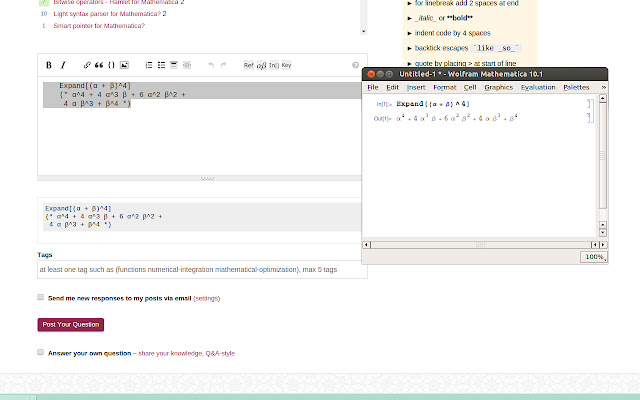Grab the editor resize handle grip
Viewport: 640px width, 400px height.
pyautogui.click(x=207, y=178)
